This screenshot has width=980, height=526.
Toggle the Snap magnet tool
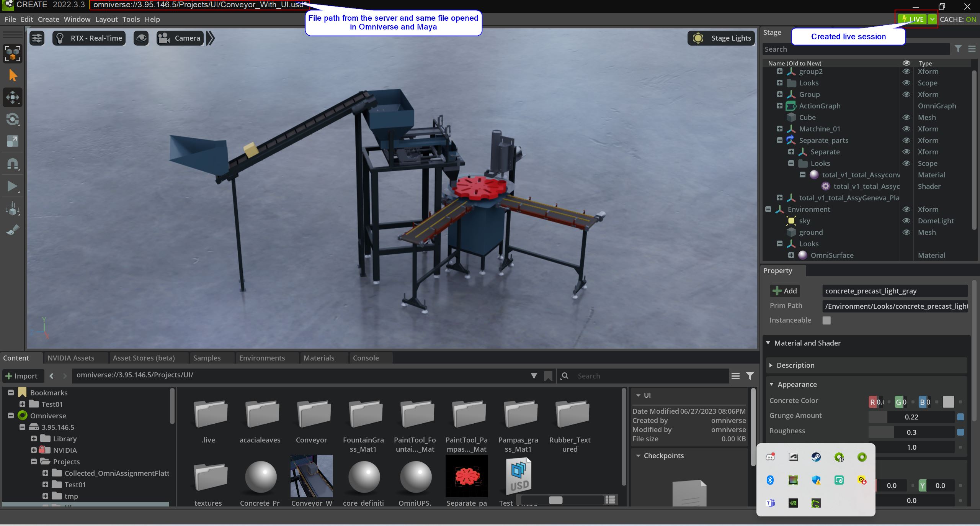[13, 164]
